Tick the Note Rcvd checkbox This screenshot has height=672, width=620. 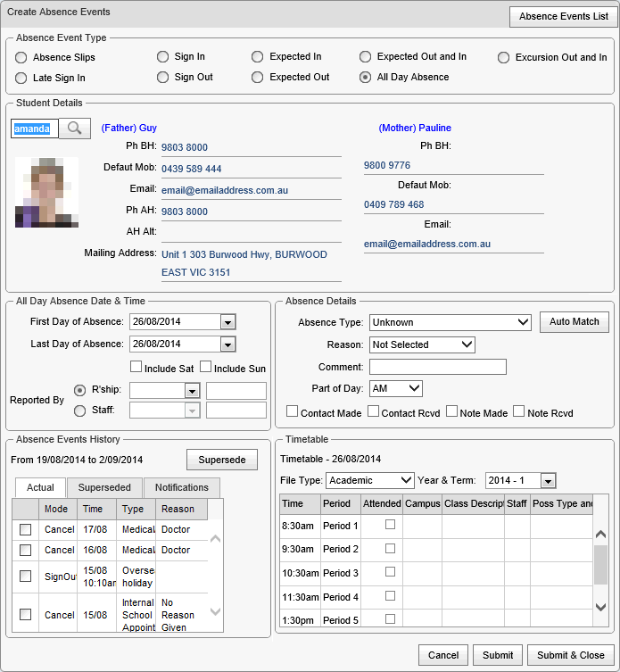tap(519, 411)
